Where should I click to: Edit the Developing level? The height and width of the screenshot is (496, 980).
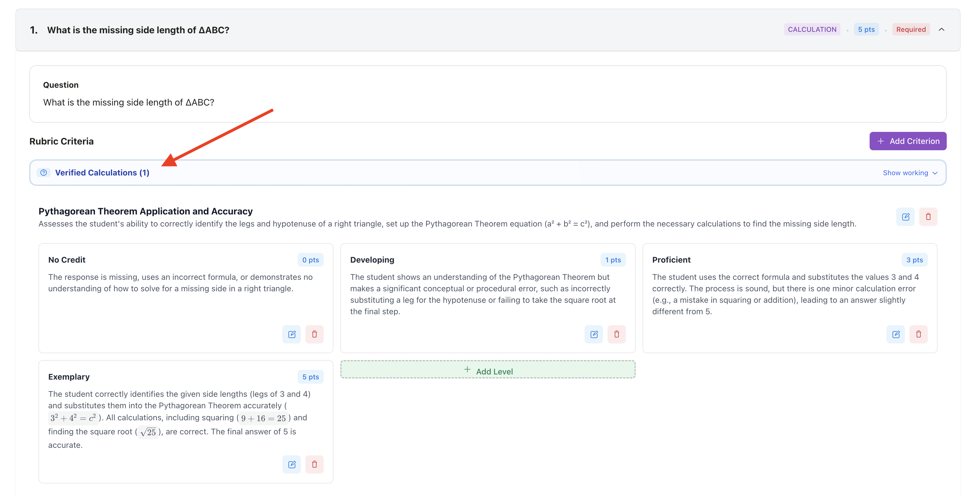(594, 334)
